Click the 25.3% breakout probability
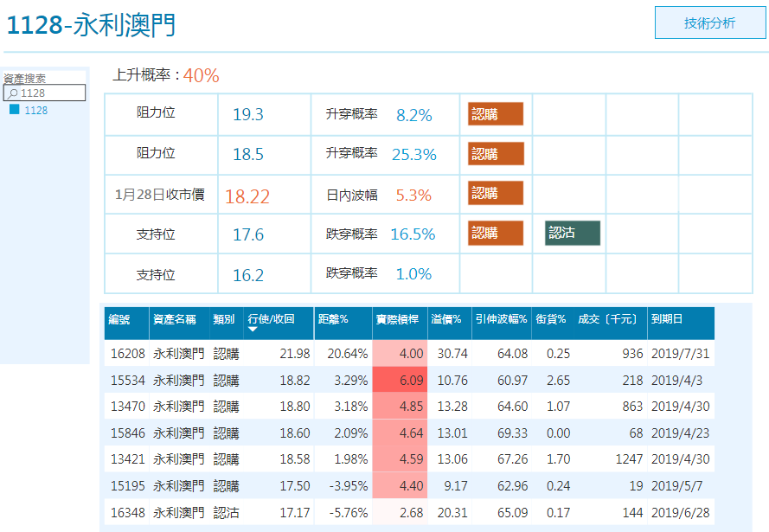 (414, 155)
